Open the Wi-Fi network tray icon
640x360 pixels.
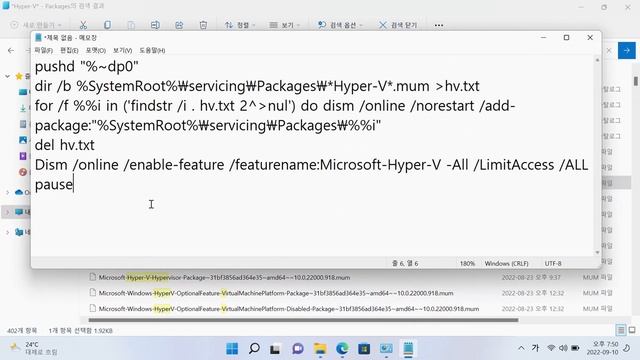(551, 348)
